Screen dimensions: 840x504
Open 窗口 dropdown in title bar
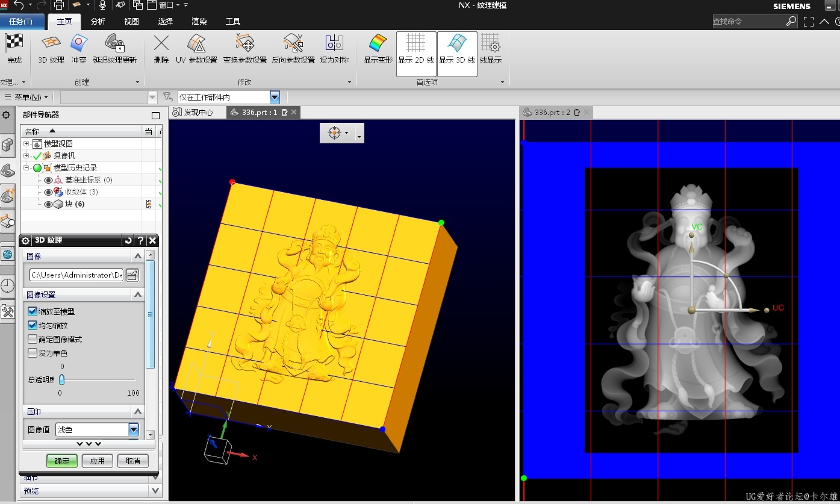170,5
